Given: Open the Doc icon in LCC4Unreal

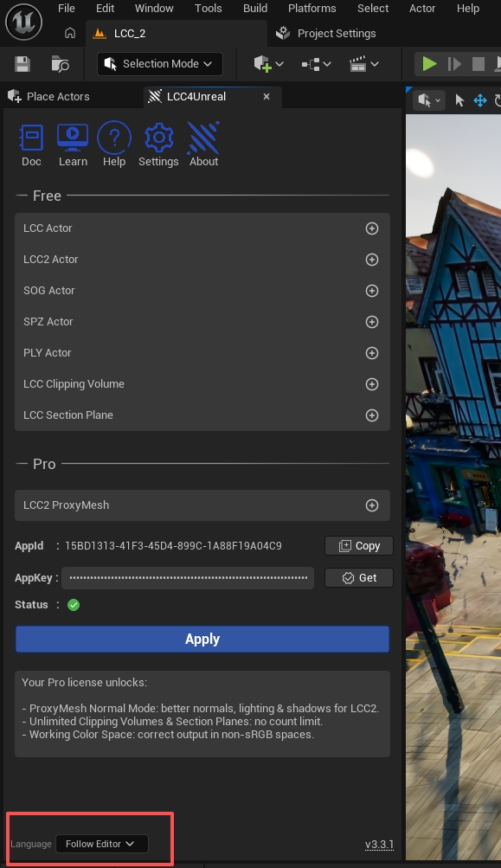Looking at the screenshot, I should click(x=31, y=138).
